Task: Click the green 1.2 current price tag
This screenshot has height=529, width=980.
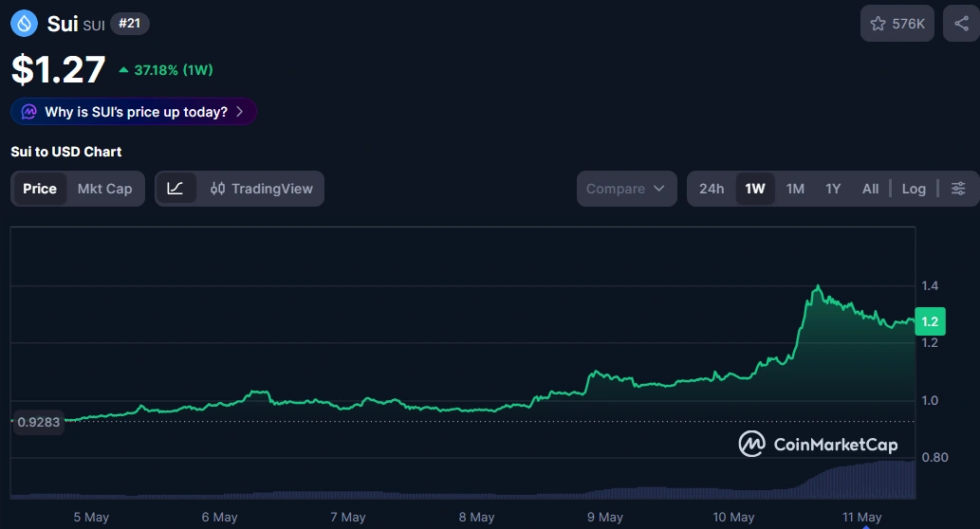Action: 930,321
